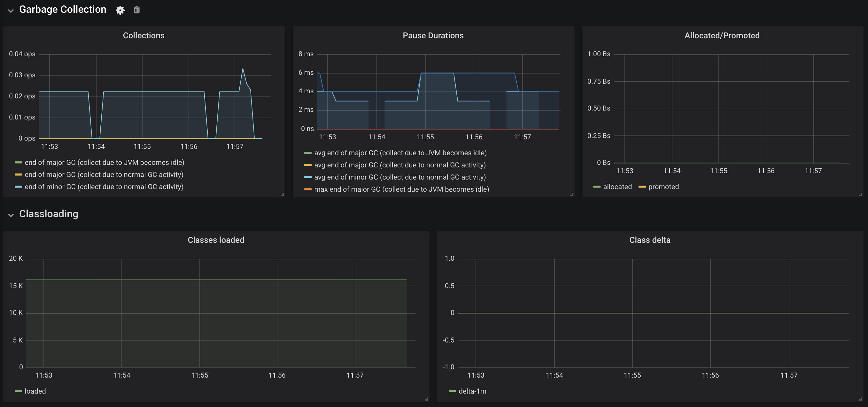Click the Classes loaded panel title

[216, 240]
